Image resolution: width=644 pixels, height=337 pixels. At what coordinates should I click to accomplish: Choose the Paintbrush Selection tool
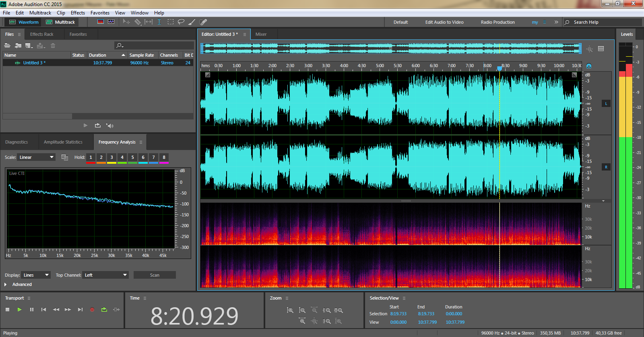coord(192,22)
